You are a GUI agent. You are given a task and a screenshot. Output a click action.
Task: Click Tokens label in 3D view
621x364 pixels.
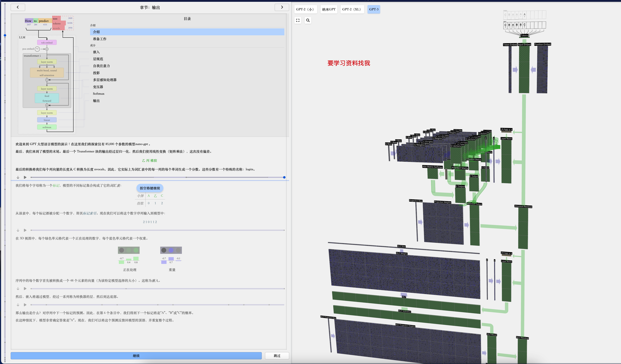(524, 35)
